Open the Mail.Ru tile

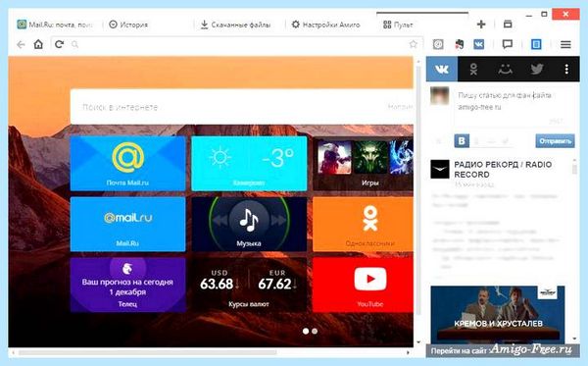(x=127, y=224)
